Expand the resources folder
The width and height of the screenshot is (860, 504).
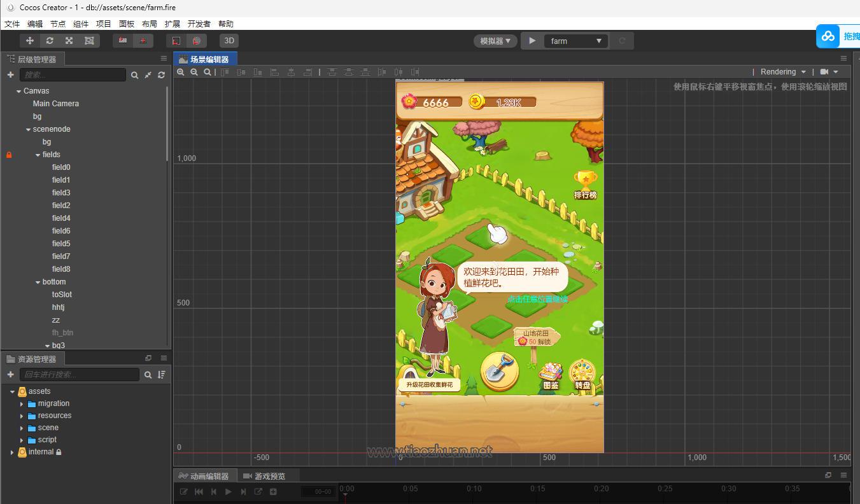click(22, 416)
